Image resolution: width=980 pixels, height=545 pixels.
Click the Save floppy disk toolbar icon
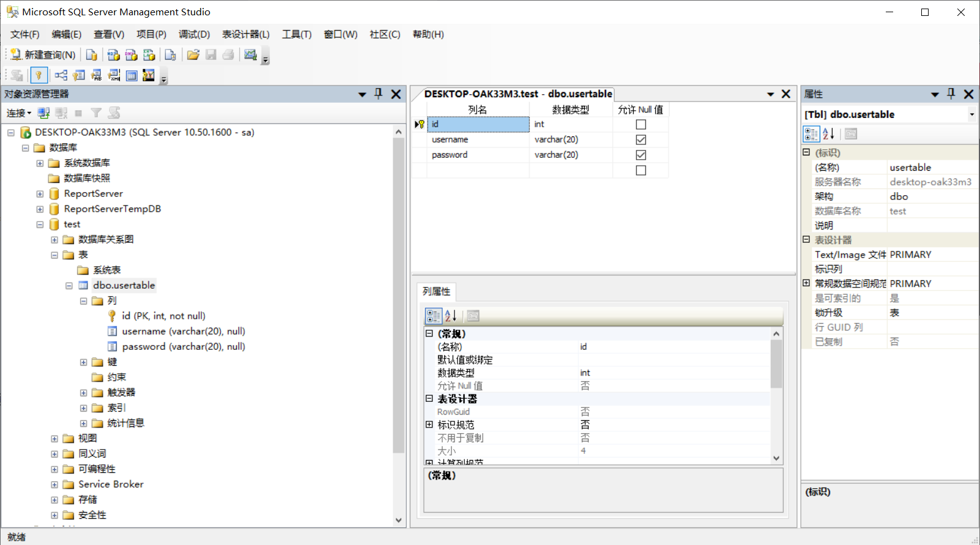pyautogui.click(x=211, y=55)
